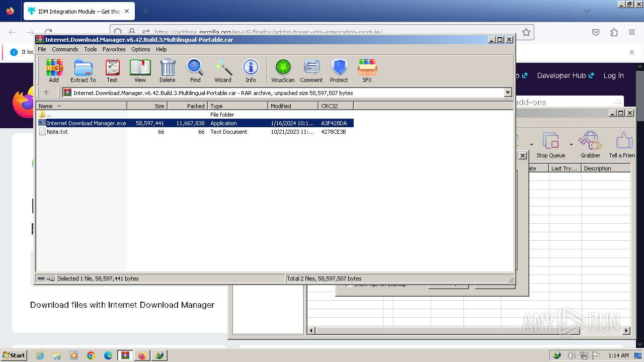The image size is (644, 362).
Task: Go up one folder level arrow
Action: pyautogui.click(x=46, y=93)
